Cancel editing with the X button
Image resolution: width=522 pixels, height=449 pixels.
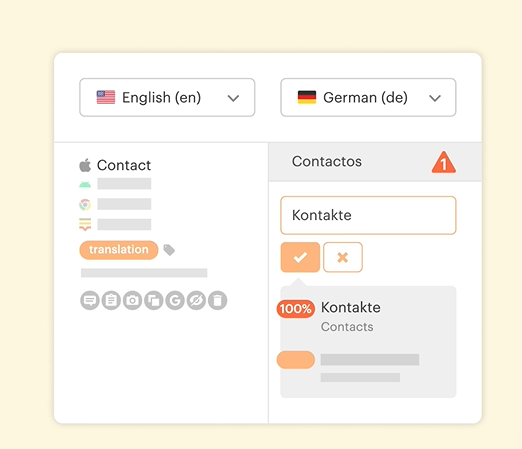click(x=343, y=257)
